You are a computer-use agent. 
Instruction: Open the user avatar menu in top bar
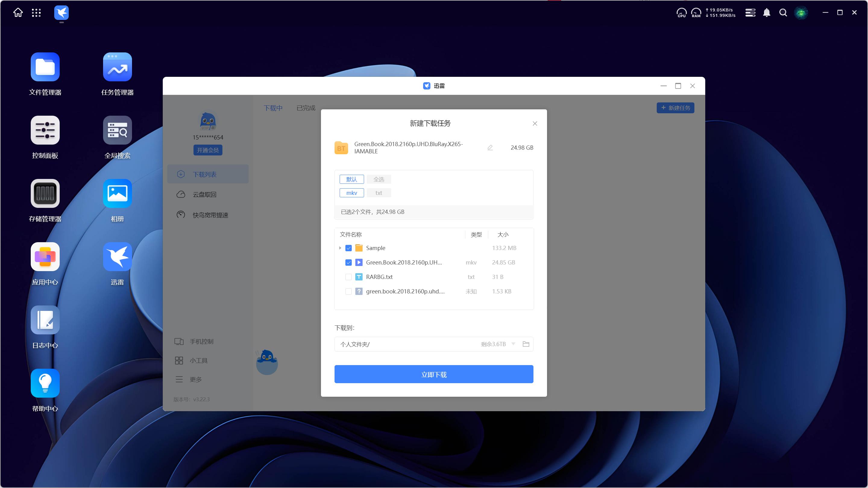tap(801, 13)
